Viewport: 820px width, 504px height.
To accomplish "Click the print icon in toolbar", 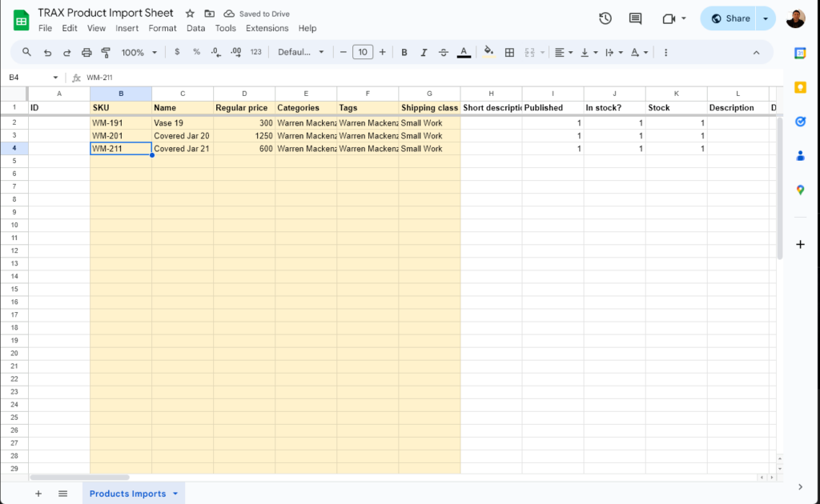I will coord(86,52).
